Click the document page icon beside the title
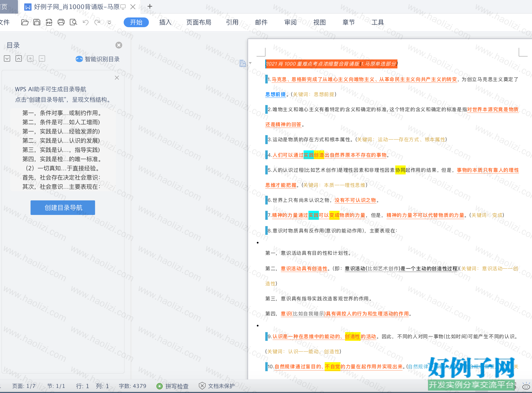Viewport: 532px width, 393px height. [x=242, y=63]
